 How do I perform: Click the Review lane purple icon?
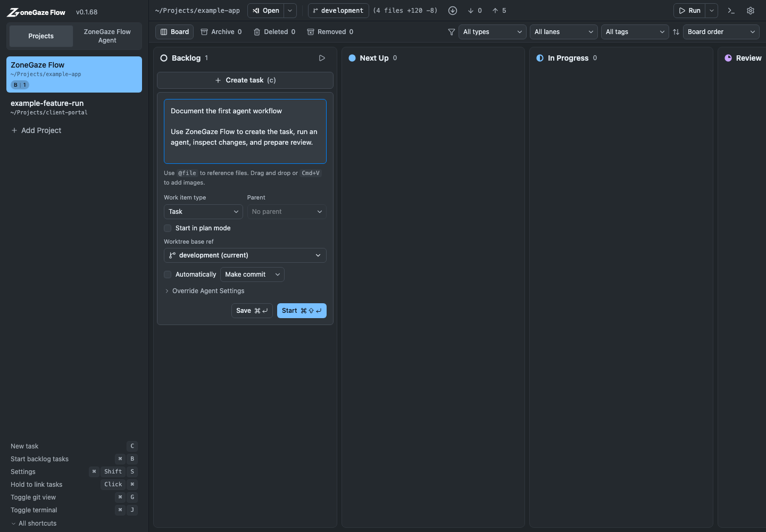click(728, 58)
